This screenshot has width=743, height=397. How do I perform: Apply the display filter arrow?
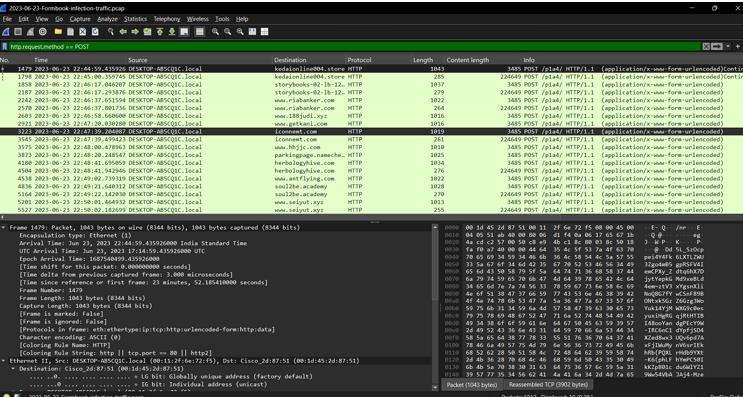[716, 46]
